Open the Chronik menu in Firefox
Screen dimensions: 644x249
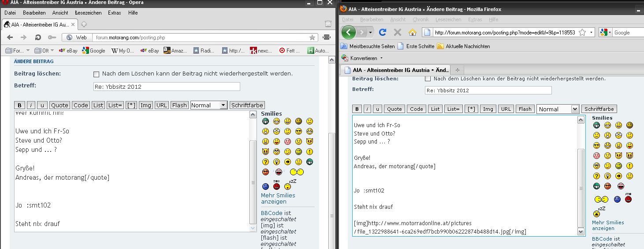click(x=421, y=19)
